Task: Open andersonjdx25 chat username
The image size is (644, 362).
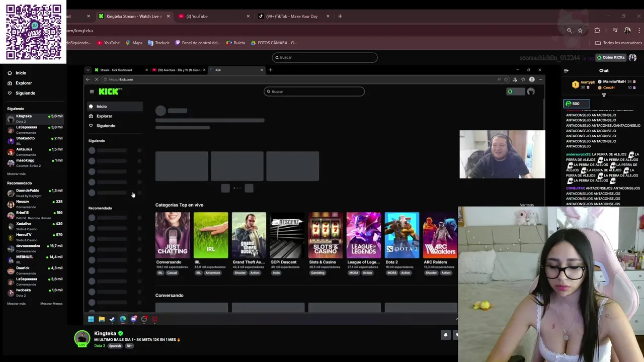Action: point(578,154)
